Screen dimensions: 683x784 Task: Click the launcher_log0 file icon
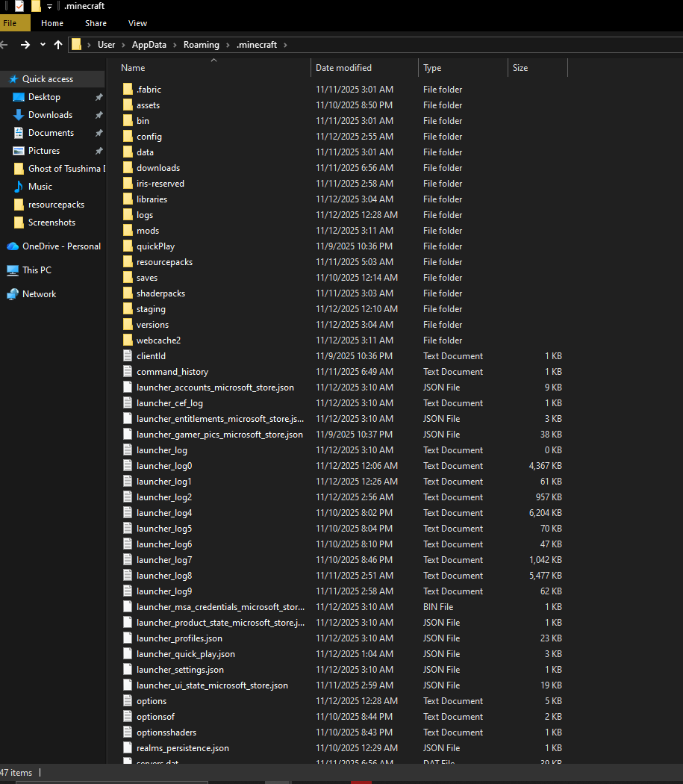pyautogui.click(x=128, y=466)
